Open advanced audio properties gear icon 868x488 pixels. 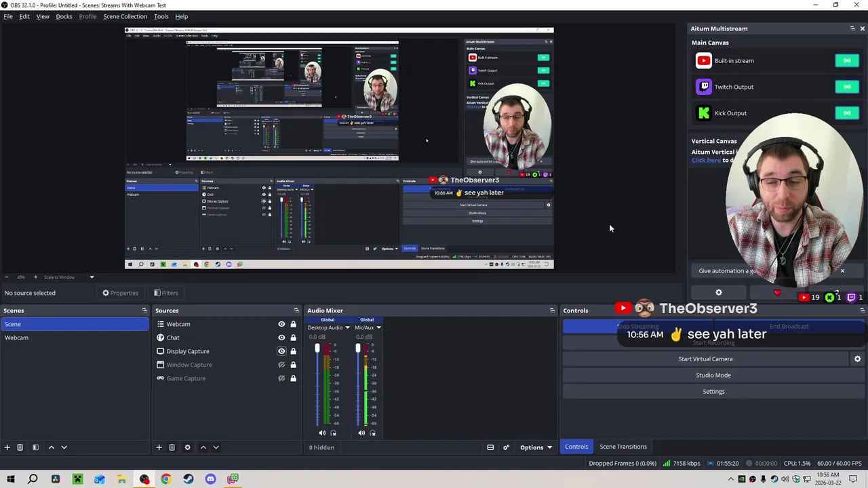tap(506, 447)
